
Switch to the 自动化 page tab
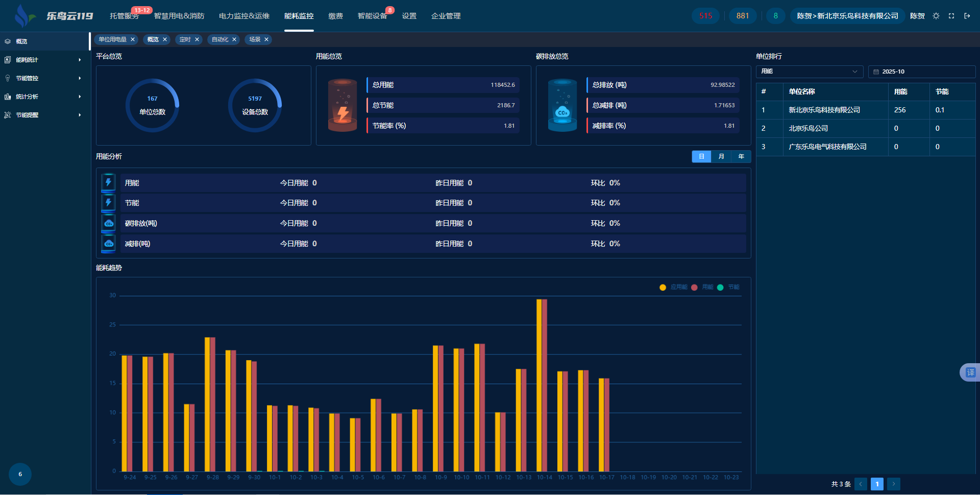coord(220,39)
